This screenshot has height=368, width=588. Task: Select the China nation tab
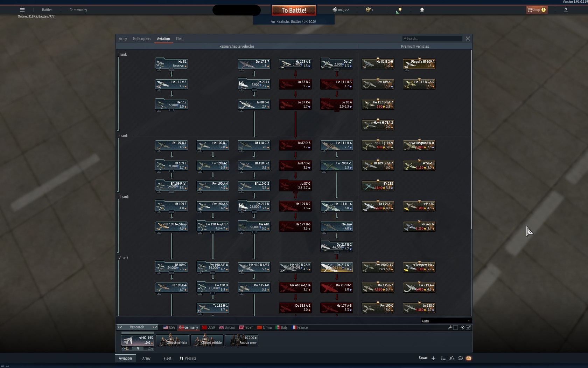tap(264, 327)
